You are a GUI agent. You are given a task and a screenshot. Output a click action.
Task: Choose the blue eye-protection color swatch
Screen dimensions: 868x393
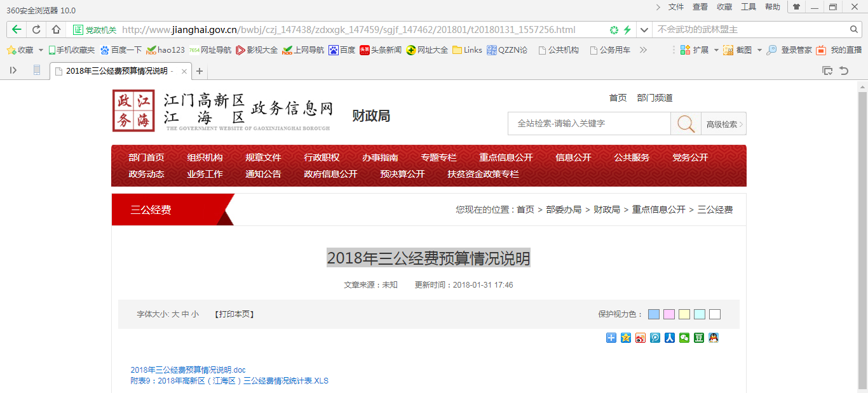654,314
